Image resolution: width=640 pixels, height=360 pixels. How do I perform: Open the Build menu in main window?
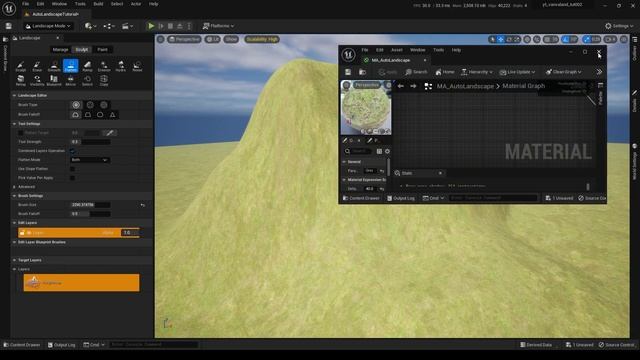(98, 4)
